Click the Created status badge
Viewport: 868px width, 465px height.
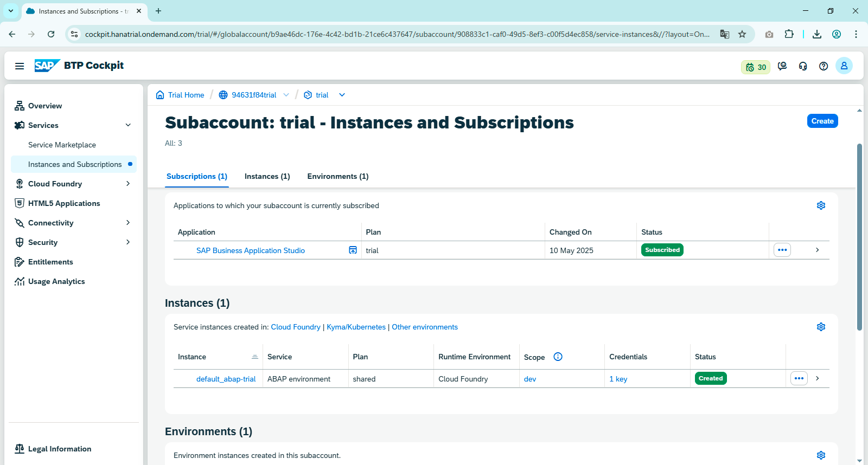[x=711, y=378]
